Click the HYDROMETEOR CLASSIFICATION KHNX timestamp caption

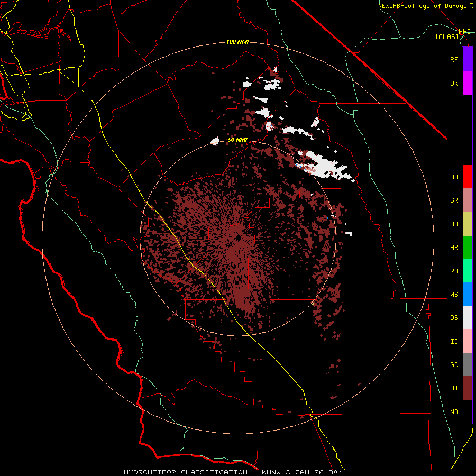(238, 472)
